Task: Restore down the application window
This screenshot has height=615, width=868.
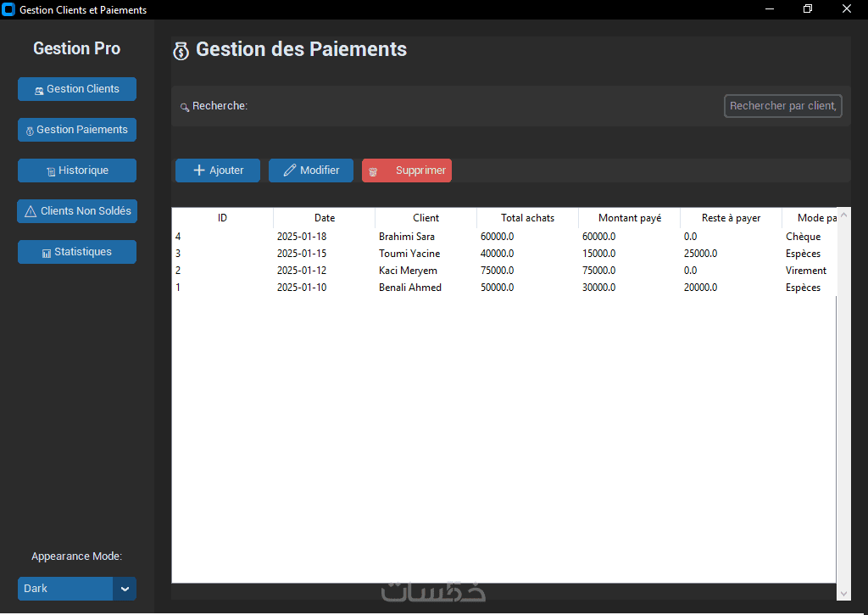Action: click(x=808, y=8)
